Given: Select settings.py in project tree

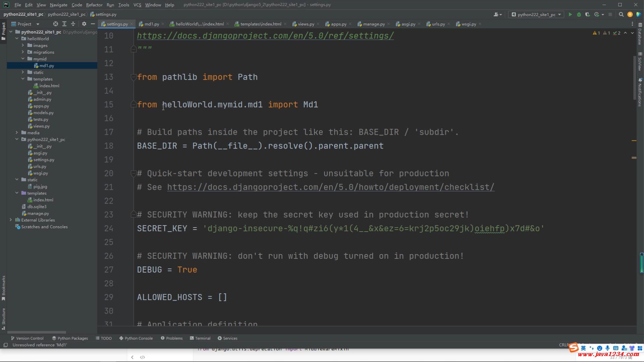Looking at the screenshot, I should click(x=44, y=160).
